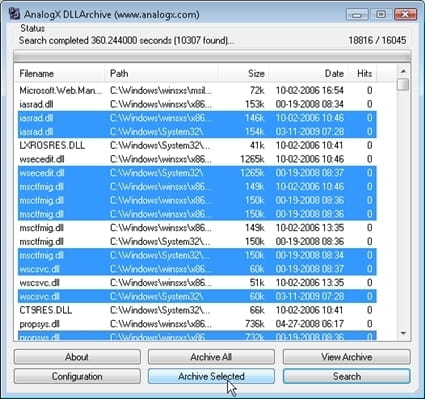Select the propsys.dll row sized 736k
The height and width of the screenshot is (399, 425).
click(x=197, y=324)
